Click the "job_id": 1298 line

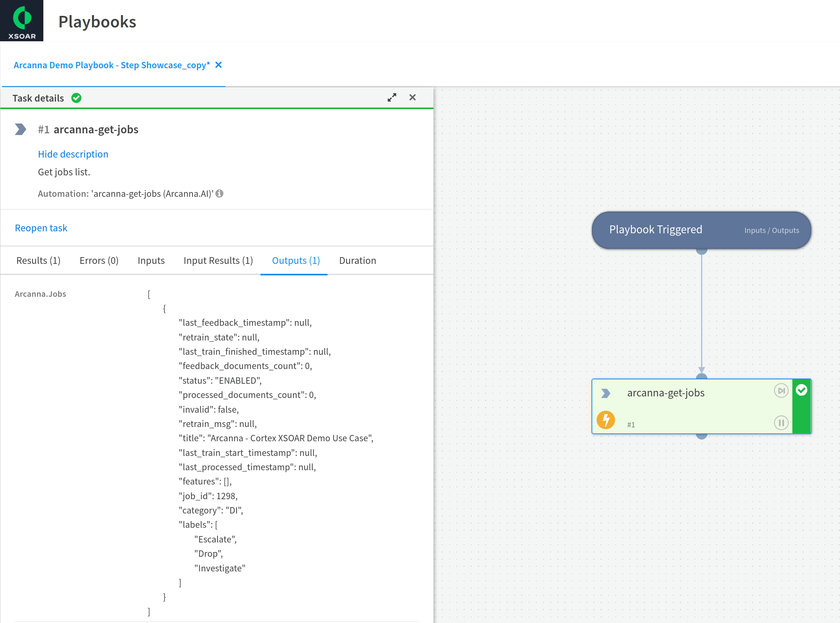click(x=208, y=496)
